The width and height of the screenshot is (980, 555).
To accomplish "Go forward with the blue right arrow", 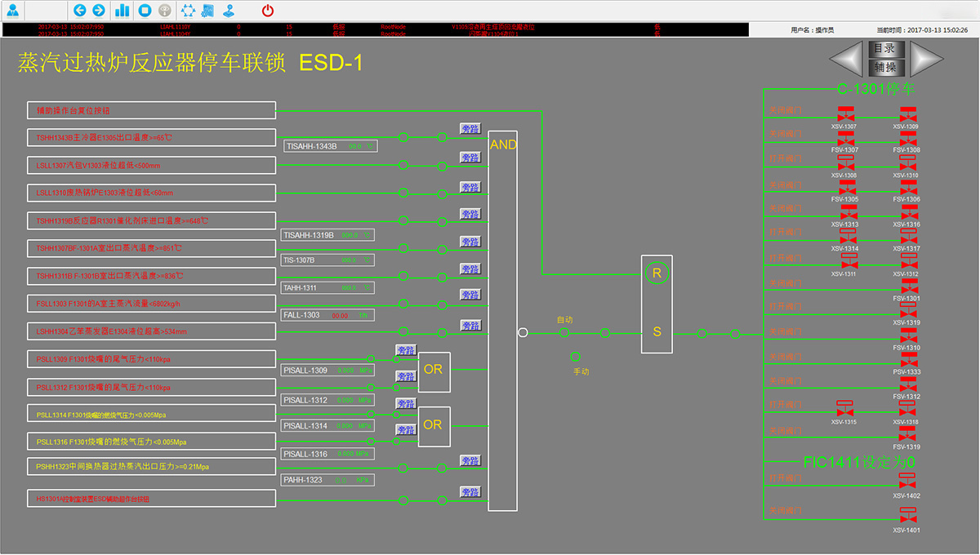I will tap(98, 11).
